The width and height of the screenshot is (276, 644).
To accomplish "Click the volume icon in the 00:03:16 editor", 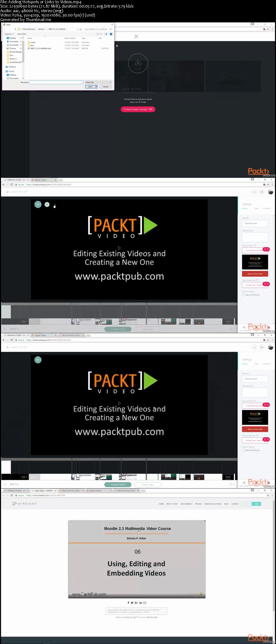I will pyautogui.click(x=232, y=484).
